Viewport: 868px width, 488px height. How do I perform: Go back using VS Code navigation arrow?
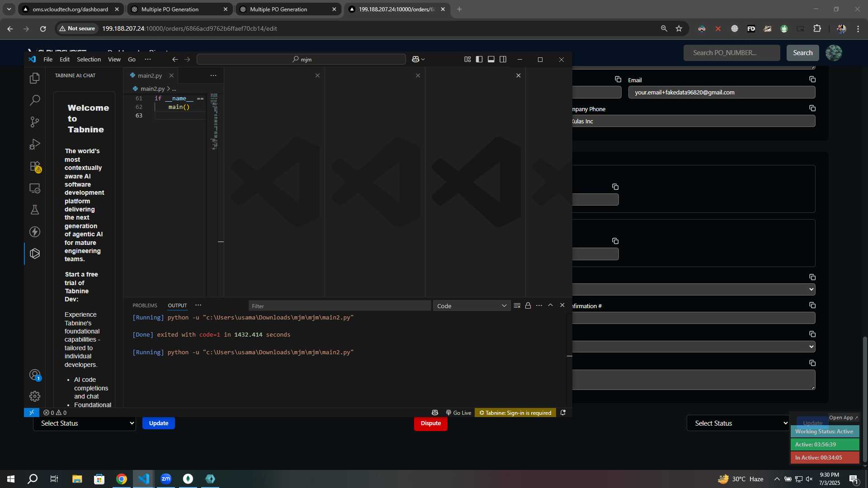[x=175, y=59]
